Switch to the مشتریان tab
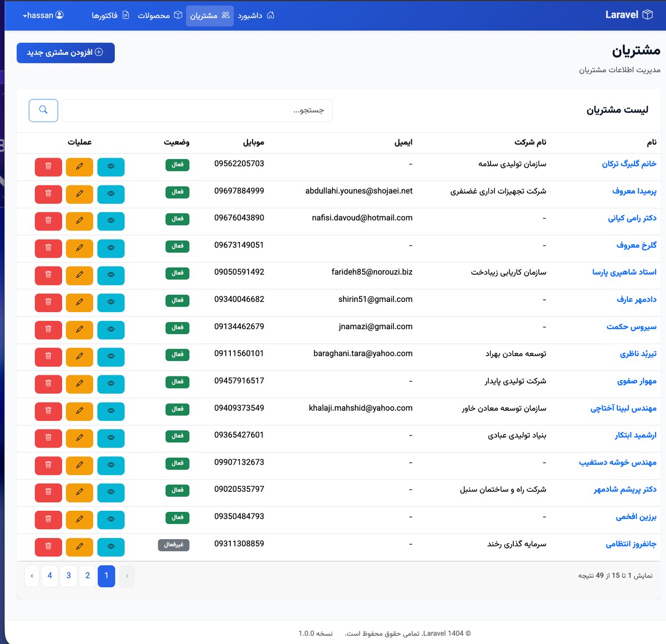Screen dimensions: 666x644 click(x=210, y=16)
